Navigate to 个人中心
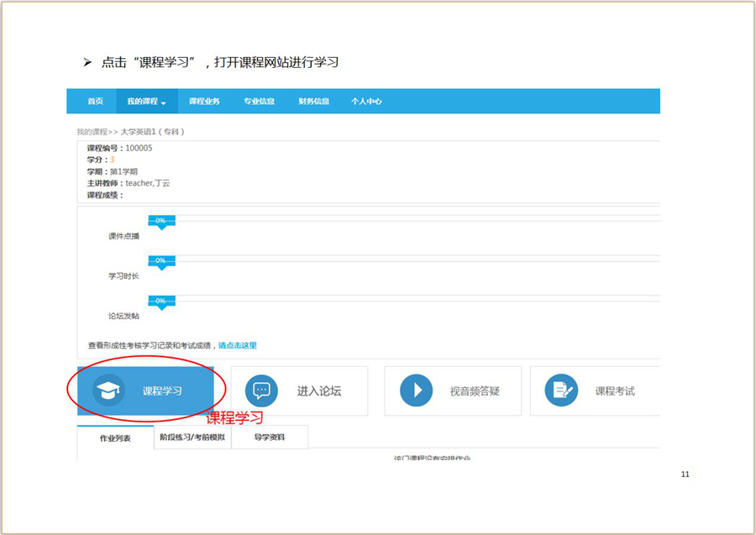 366,102
